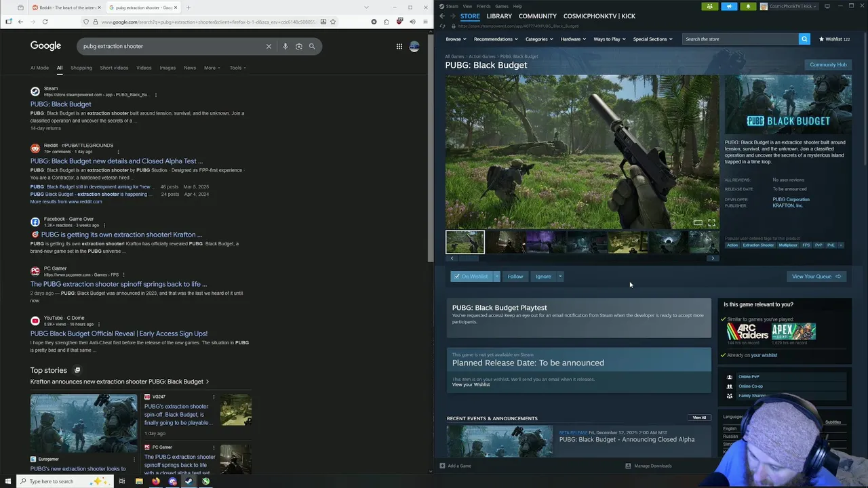This screenshot has width=868, height=488.
Task: Click View Your Queue button
Action: tap(816, 277)
